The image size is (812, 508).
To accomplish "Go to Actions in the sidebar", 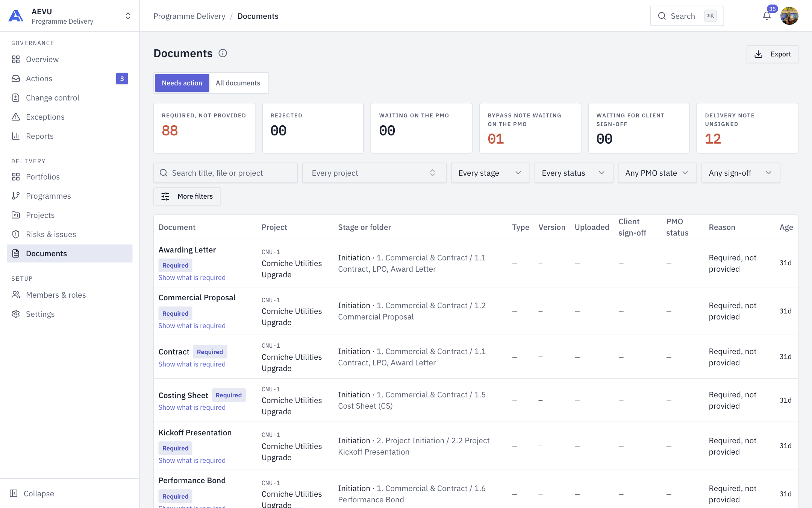I will (70, 79).
